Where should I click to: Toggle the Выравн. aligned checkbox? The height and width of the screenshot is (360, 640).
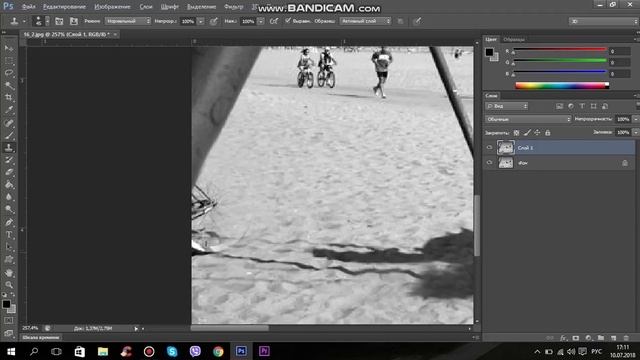tap(288, 20)
